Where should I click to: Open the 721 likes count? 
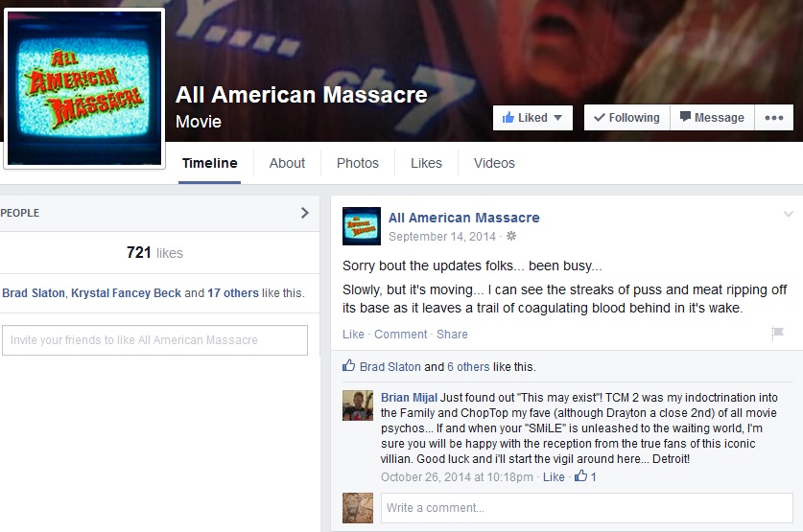[154, 253]
